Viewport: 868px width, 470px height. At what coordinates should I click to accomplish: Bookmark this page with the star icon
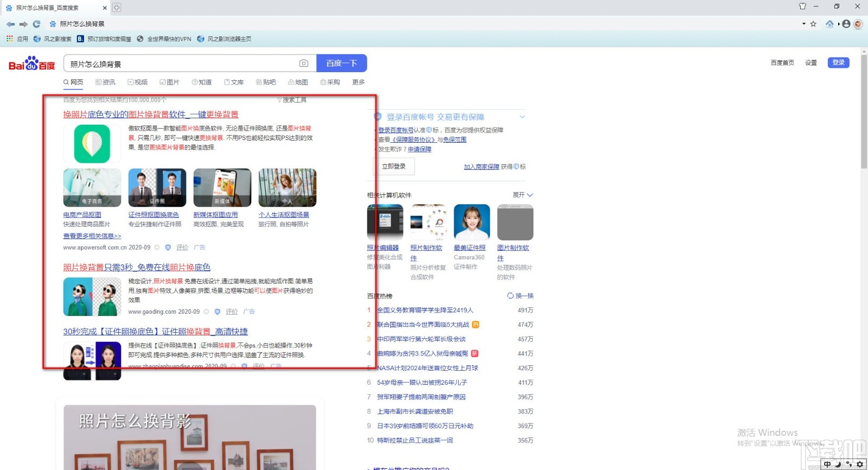click(813, 24)
